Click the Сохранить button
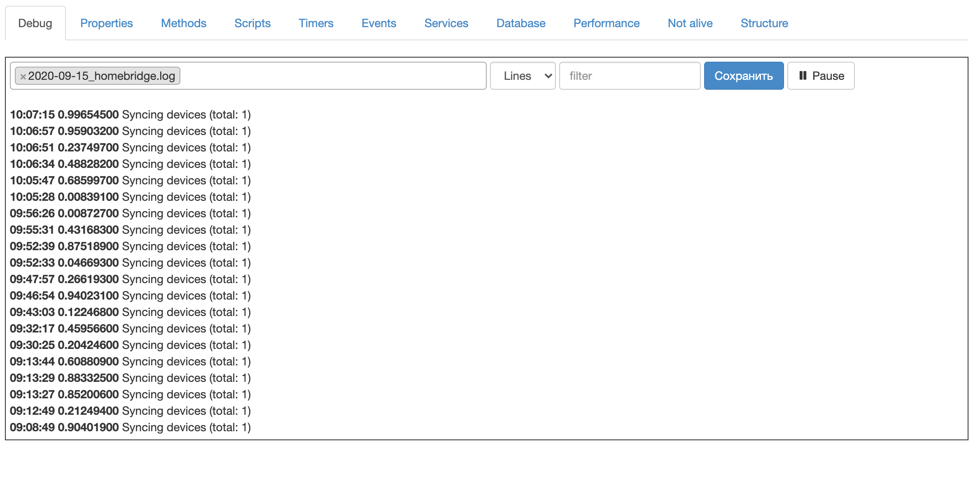 (743, 76)
